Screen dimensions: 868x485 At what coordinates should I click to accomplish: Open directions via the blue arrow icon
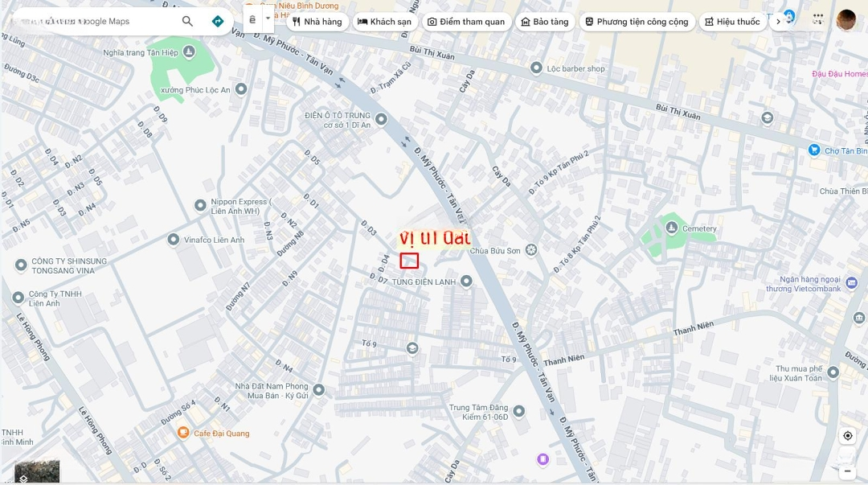point(218,21)
